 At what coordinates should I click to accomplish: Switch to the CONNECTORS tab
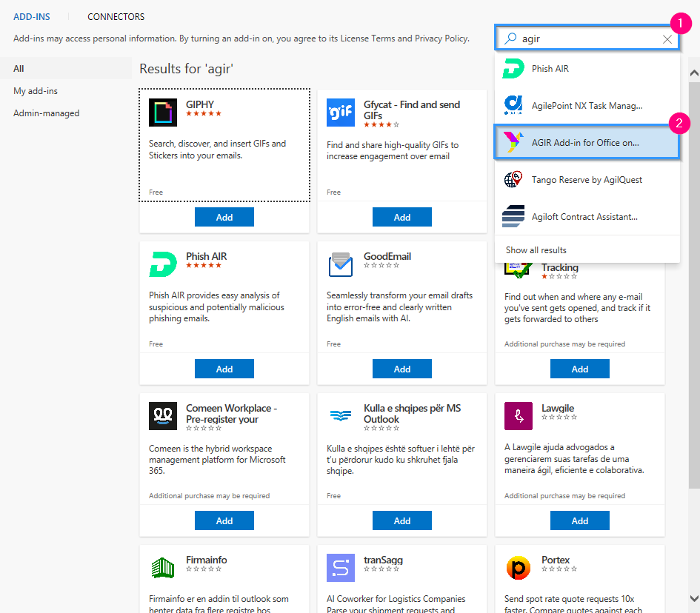(116, 17)
